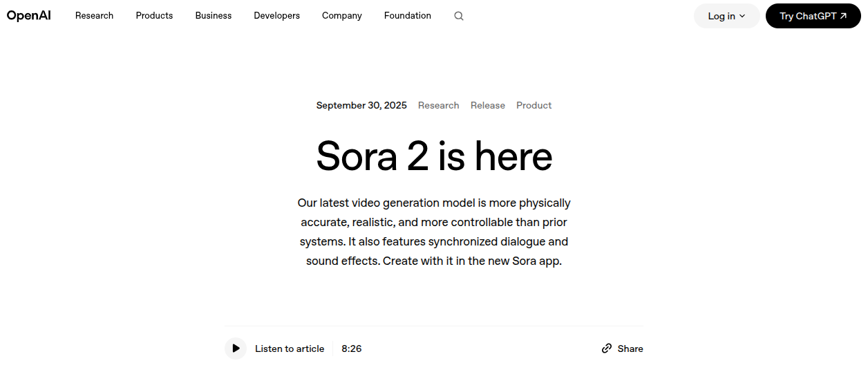Open the Company nav menu
868x381 pixels.
342,16
